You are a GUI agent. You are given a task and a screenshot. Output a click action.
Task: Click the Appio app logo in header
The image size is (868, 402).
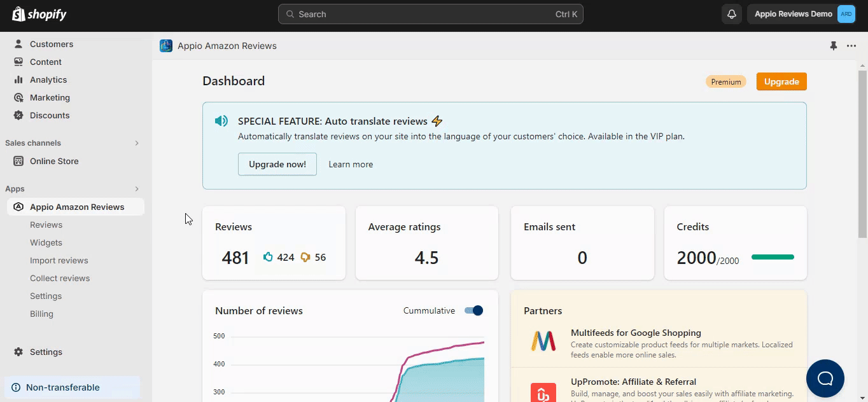(166, 46)
